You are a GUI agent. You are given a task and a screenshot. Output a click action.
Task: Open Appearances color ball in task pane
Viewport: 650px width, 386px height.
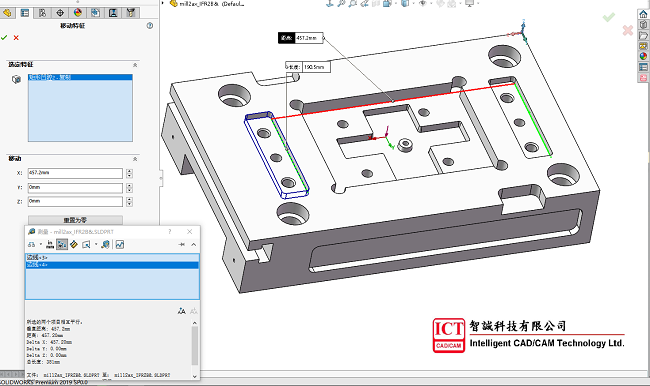pos(643,56)
